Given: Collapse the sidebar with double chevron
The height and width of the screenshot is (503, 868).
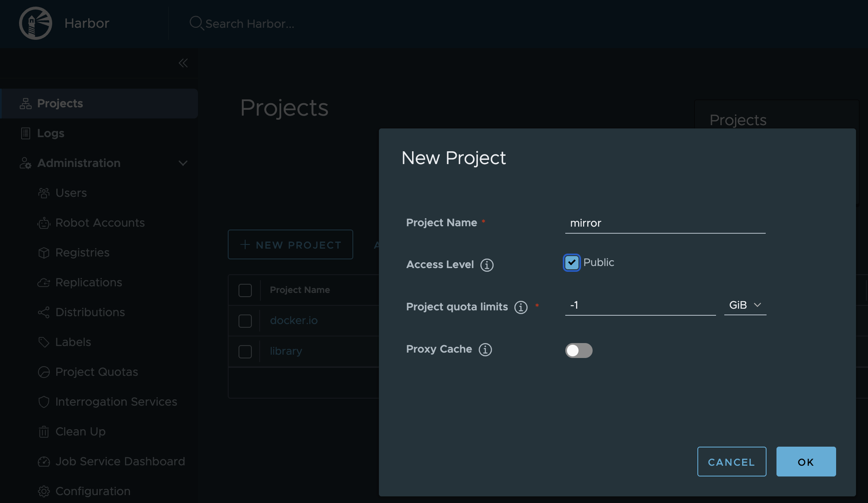Looking at the screenshot, I should (183, 63).
